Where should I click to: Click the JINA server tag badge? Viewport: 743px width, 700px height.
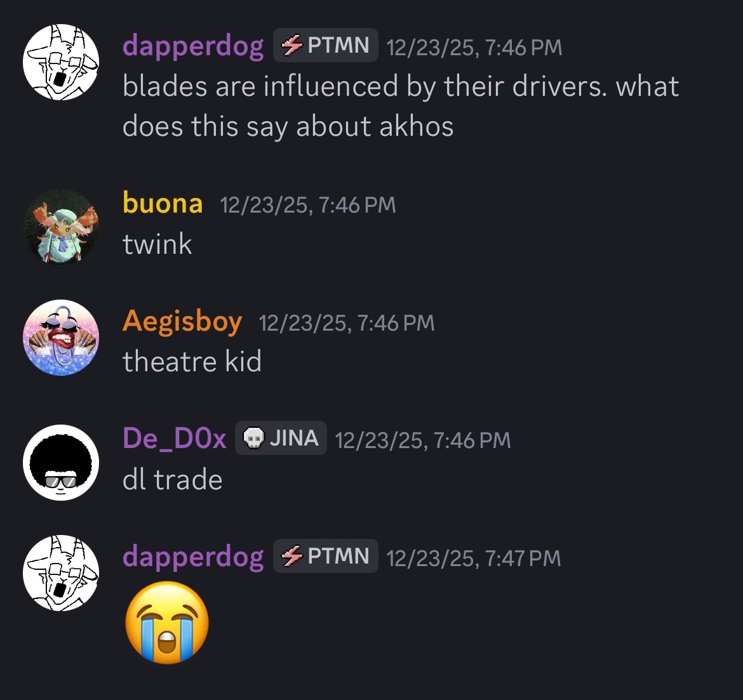(x=281, y=438)
